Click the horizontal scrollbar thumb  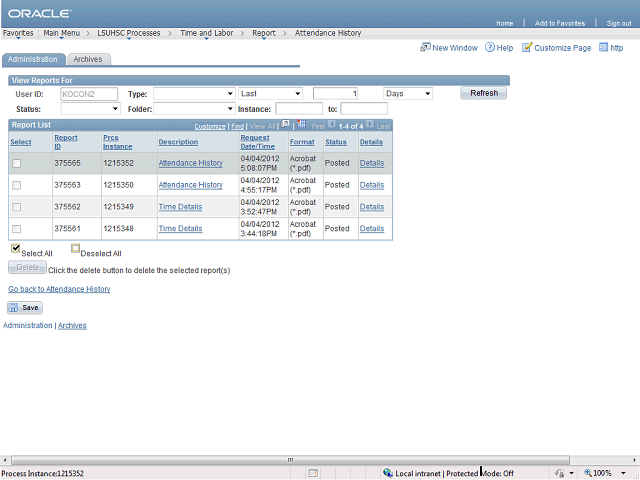pos(290,460)
